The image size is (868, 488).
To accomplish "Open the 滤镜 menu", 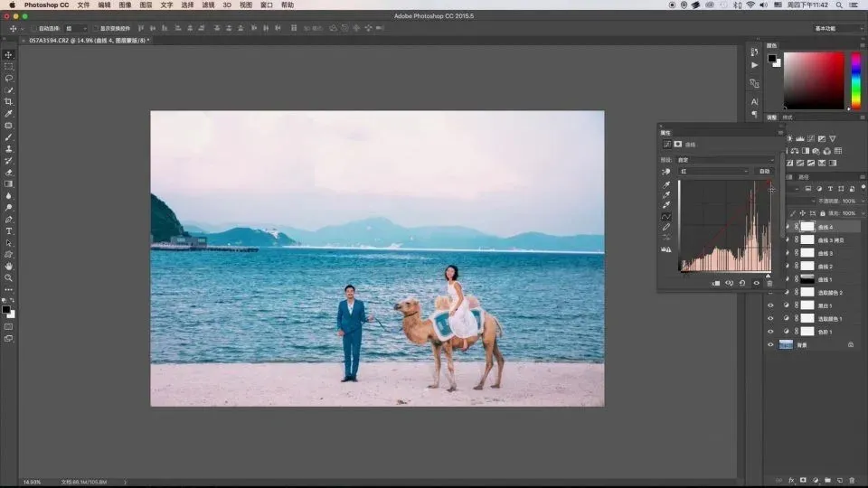I will (208, 5).
